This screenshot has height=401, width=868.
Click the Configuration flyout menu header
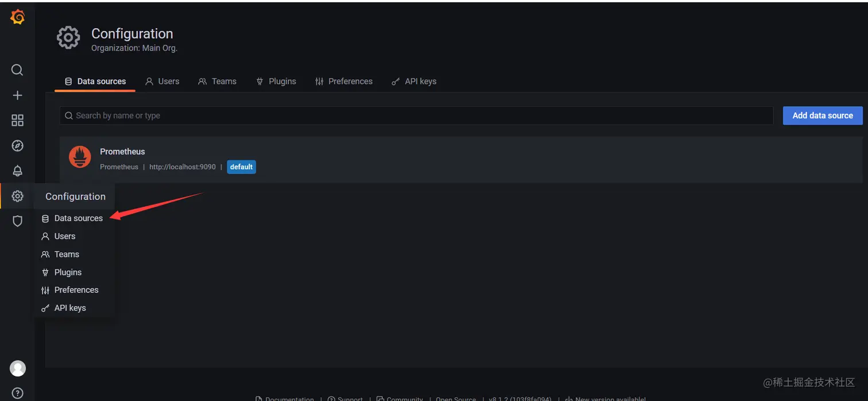pos(75,196)
